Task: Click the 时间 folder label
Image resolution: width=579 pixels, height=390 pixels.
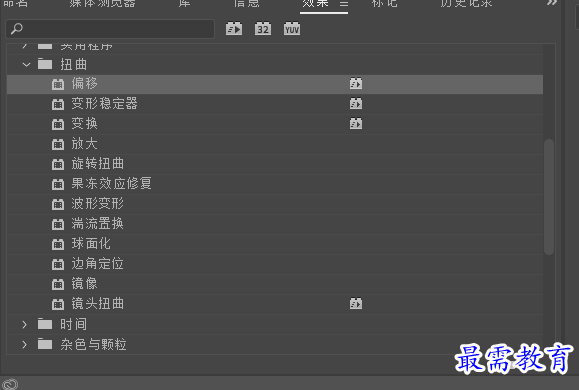Action: (73, 324)
